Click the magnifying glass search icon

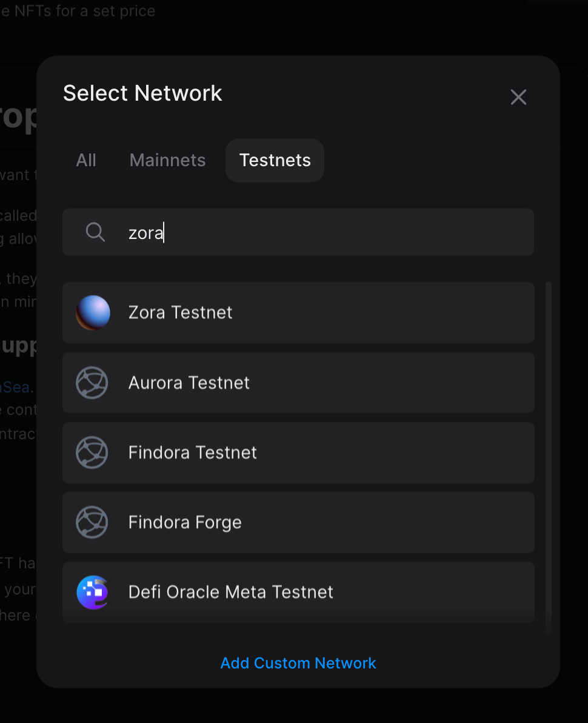(95, 232)
